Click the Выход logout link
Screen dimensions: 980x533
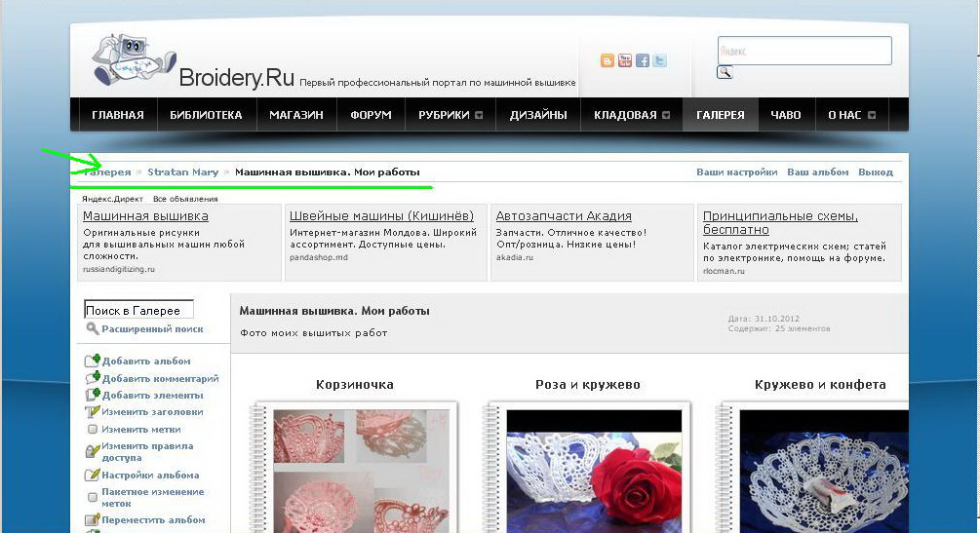coord(876,171)
